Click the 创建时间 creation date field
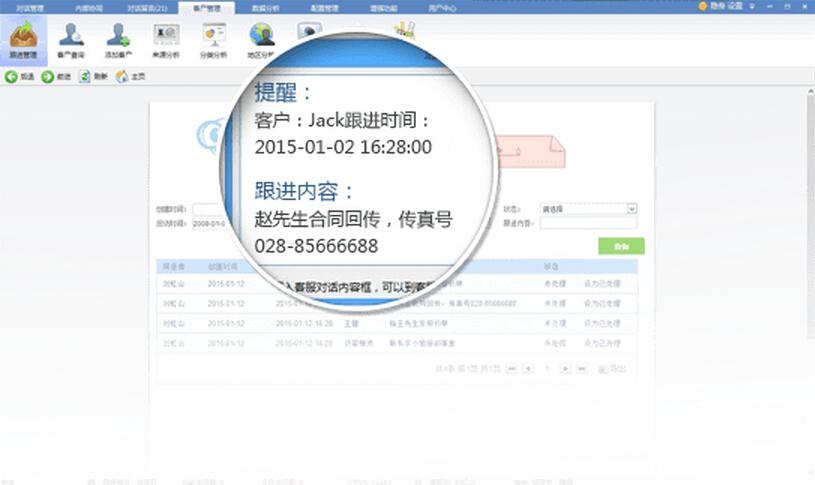This screenshot has height=485, width=815. point(208,209)
